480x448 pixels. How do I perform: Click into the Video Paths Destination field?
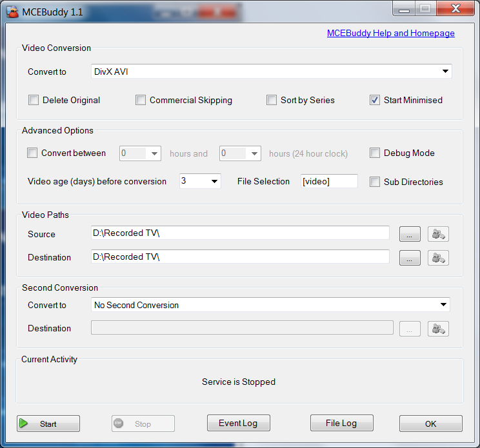pos(240,257)
